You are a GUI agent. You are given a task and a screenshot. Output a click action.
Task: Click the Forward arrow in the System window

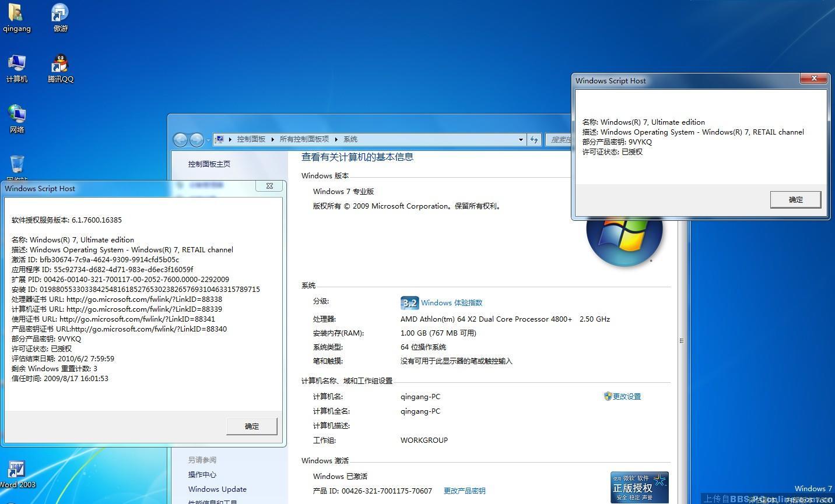click(197, 139)
